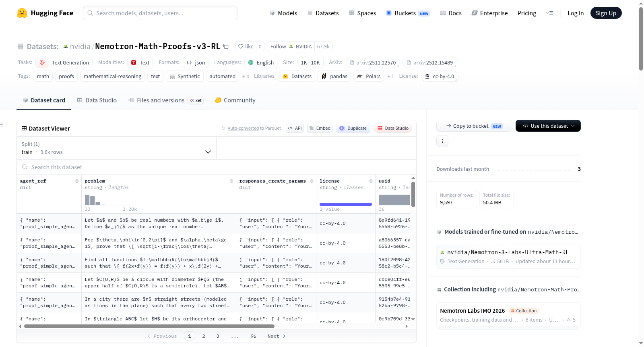Click the table's vertical scrollbar thumb

point(413,194)
